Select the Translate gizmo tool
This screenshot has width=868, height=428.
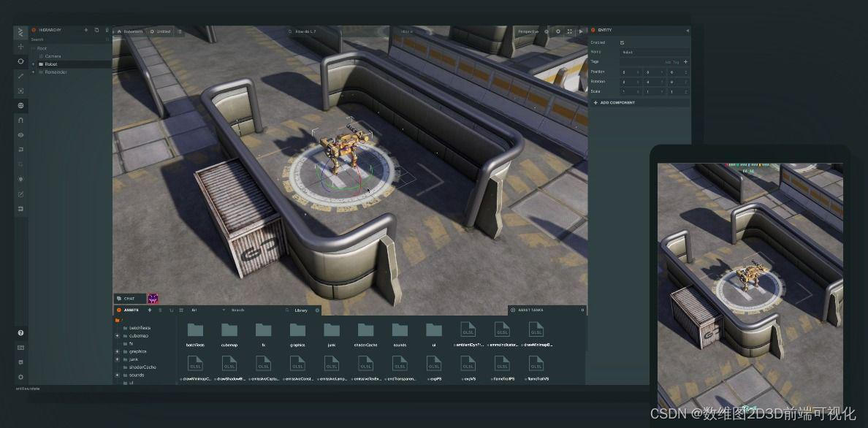[21, 47]
